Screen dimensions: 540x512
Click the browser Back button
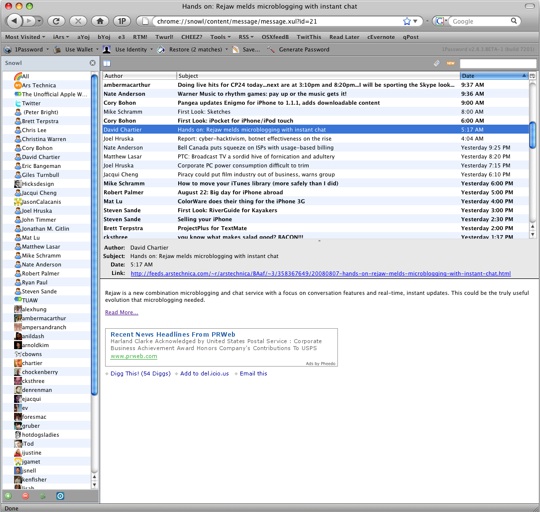pyautogui.click(x=14, y=21)
